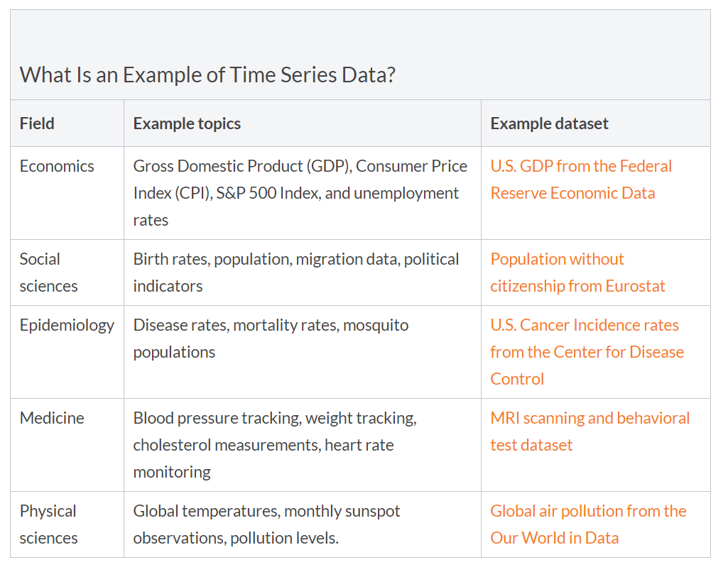This screenshot has height=572, width=728.
Task: Click 'Gross Domestic Product (GDP)' text
Action: coord(241,167)
